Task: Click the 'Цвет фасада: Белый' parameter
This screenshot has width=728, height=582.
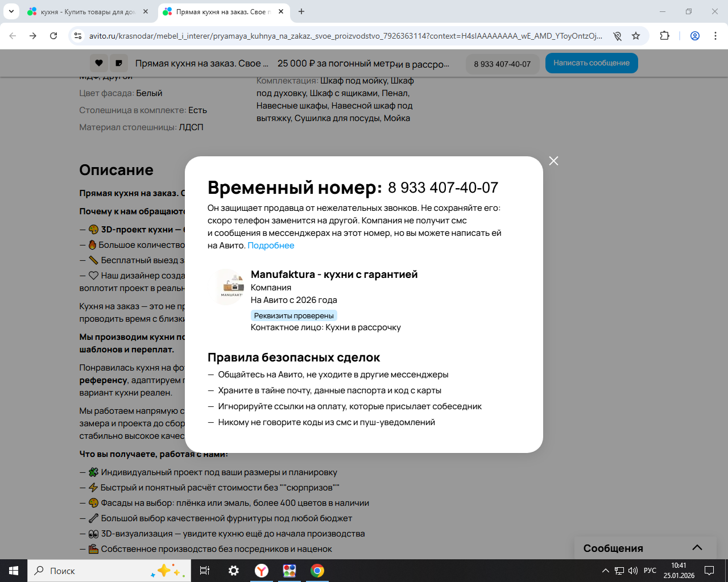Action: click(121, 93)
